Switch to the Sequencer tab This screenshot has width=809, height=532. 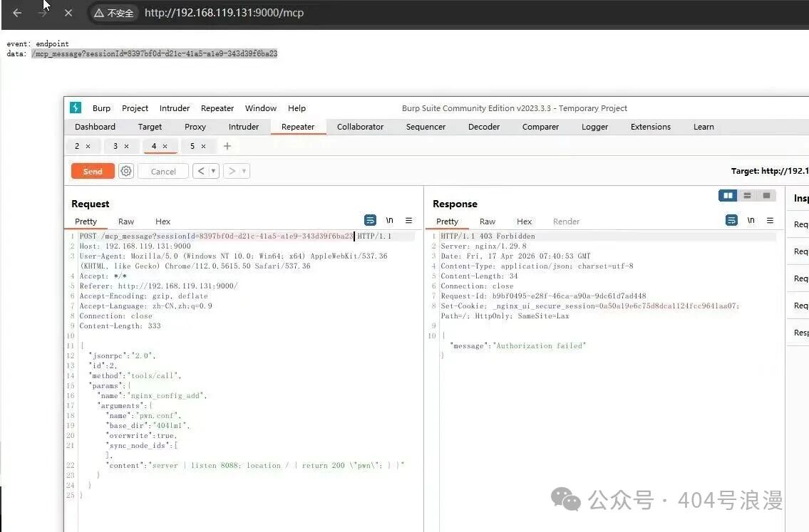tap(426, 127)
